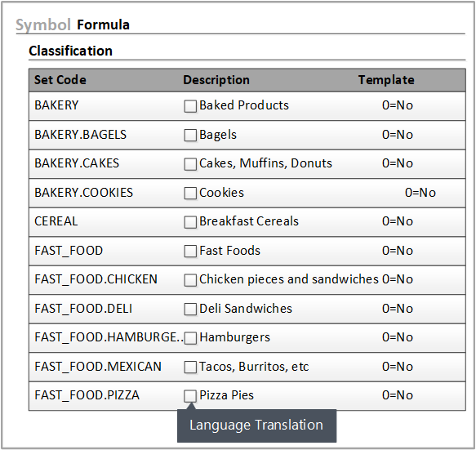476x450 pixels.
Task: Select the FAST_FOOD.MEXICAN set code
Action: click(98, 367)
